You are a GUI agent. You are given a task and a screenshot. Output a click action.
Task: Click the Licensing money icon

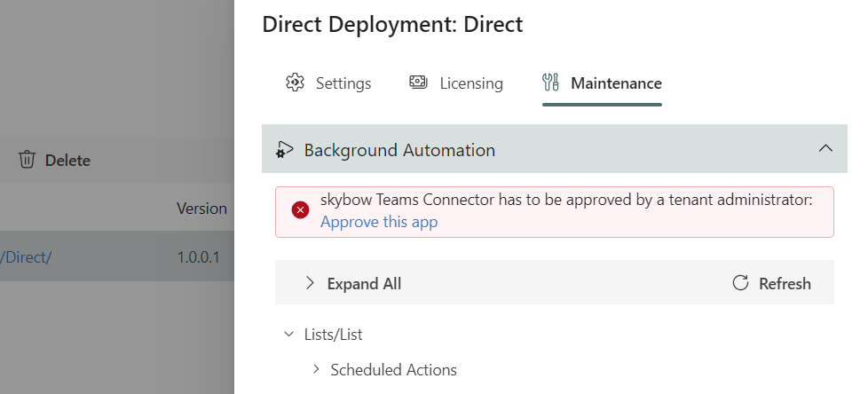pos(418,83)
